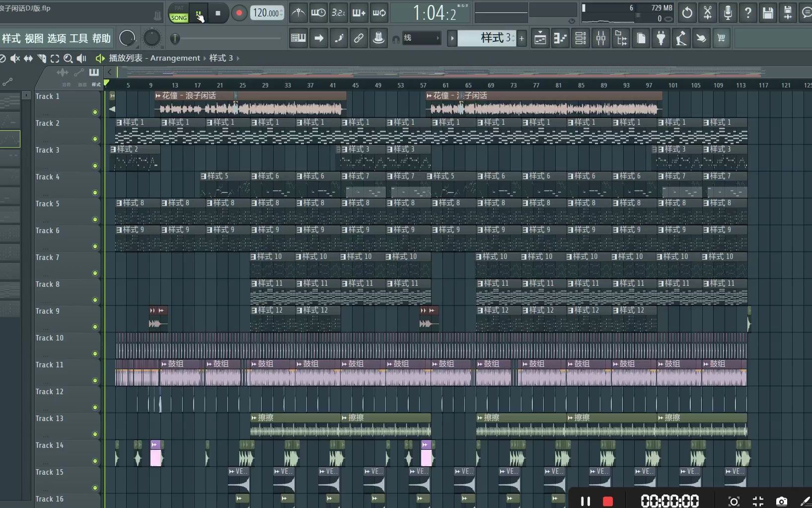Click the arrow left of pattern selector

[452, 38]
